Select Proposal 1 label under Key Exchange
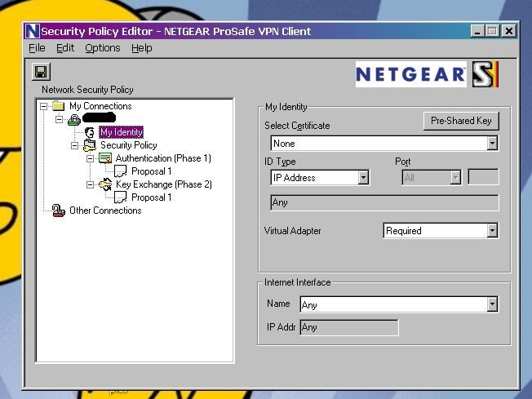The height and width of the screenshot is (399, 532). 151,197
